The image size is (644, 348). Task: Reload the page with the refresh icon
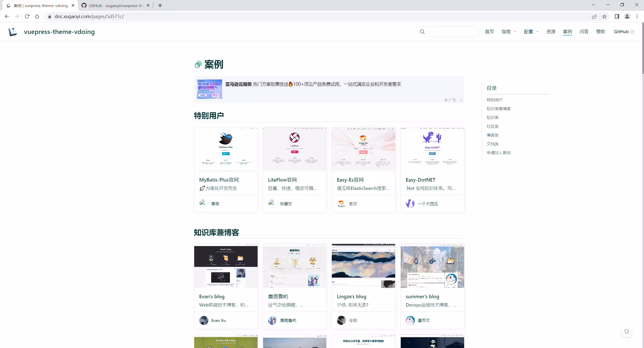(27, 16)
